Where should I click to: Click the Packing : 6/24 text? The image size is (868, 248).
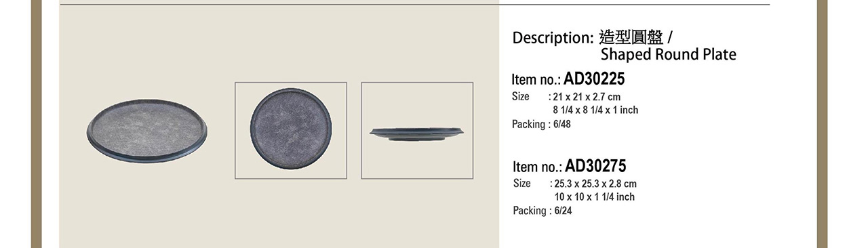point(542,211)
